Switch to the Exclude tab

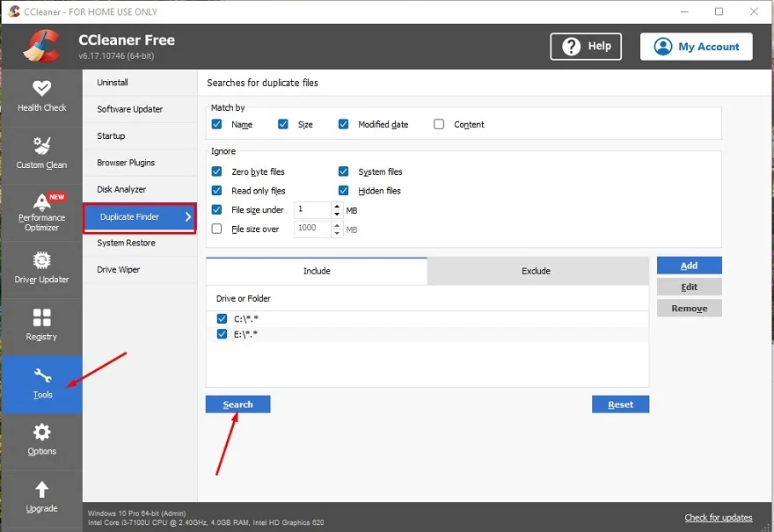coord(536,271)
